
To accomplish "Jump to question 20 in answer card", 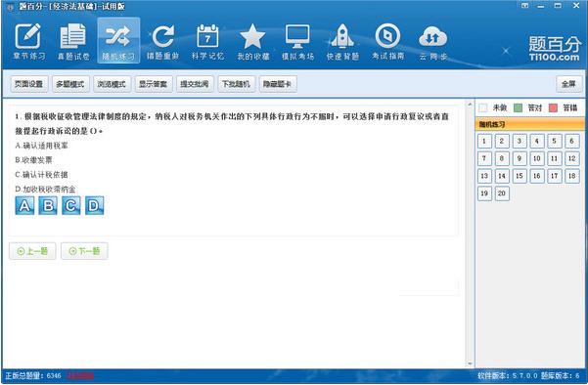I will tap(502, 193).
